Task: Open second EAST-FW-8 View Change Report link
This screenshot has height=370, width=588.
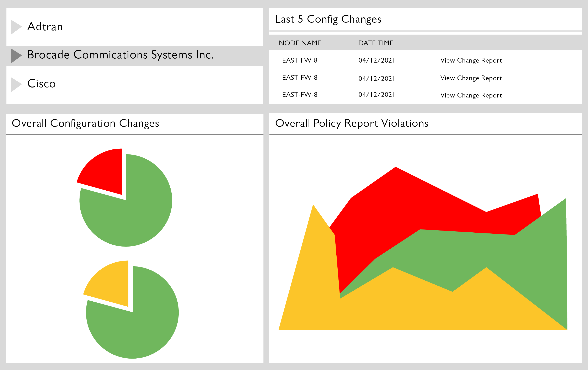Action: pyautogui.click(x=471, y=78)
